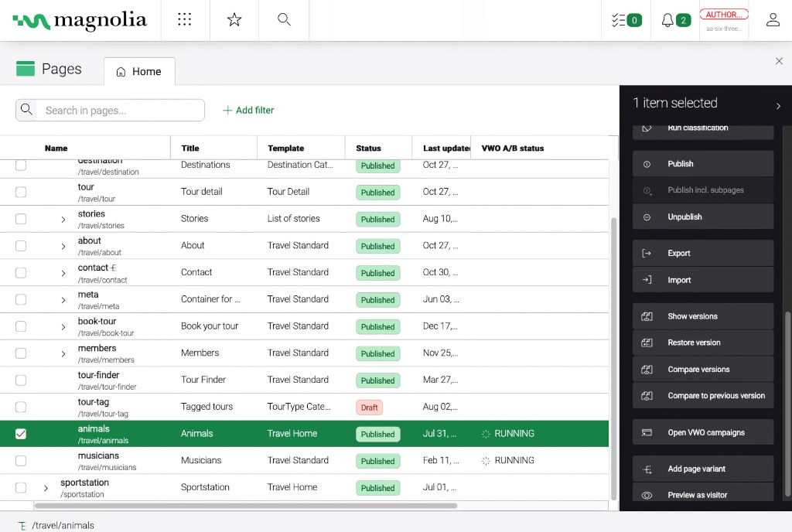Open the tasks checklist icon
Viewport: 792px width, 532px height.
tap(626, 20)
